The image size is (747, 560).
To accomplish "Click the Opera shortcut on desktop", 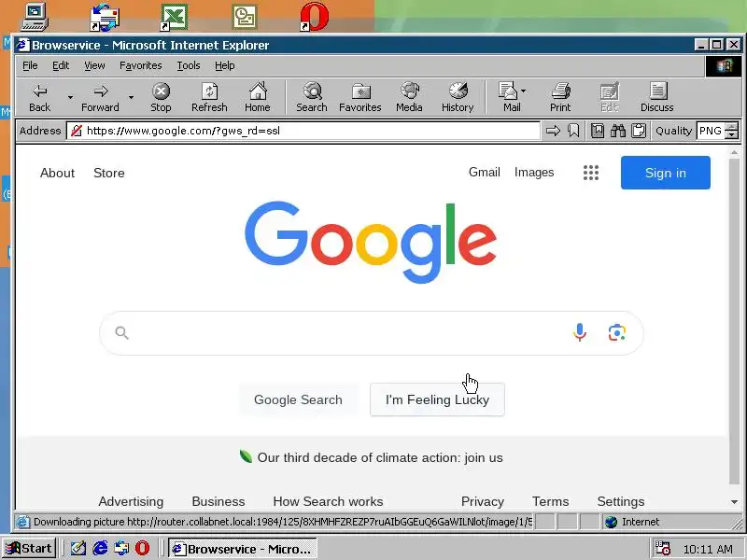I will pos(314,17).
